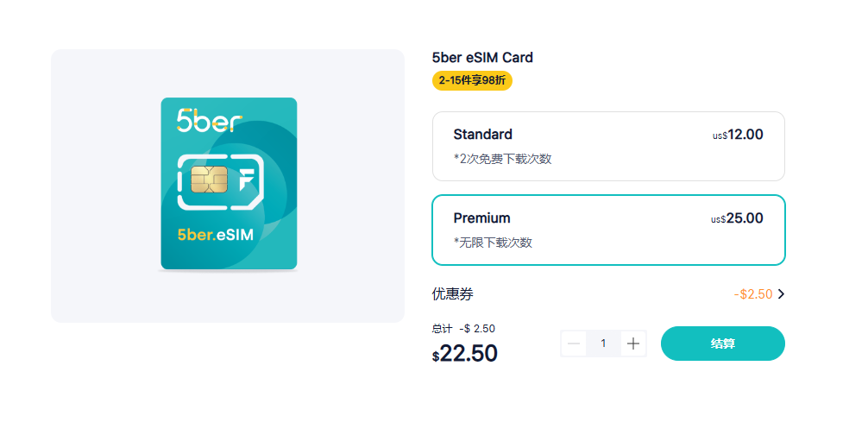This screenshot has height=435, width=868.
Task: Expand the coupon chevron arrow
Action: (x=781, y=293)
